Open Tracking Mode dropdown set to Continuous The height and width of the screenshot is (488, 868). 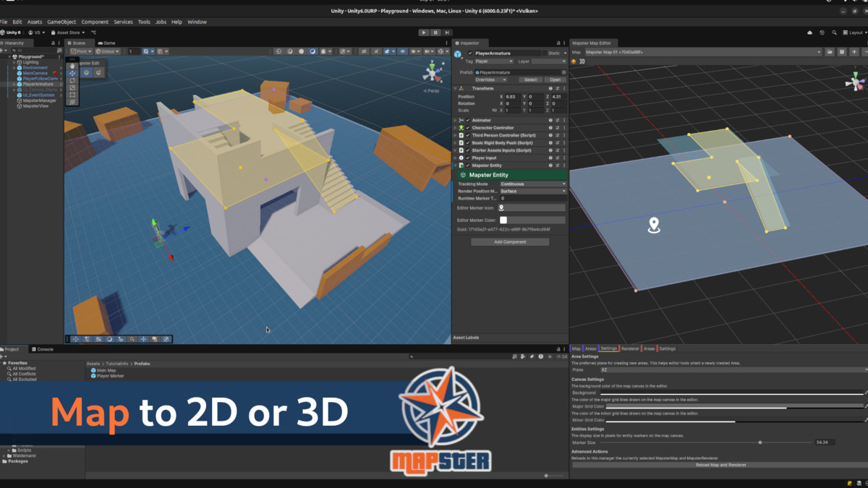pyautogui.click(x=532, y=184)
